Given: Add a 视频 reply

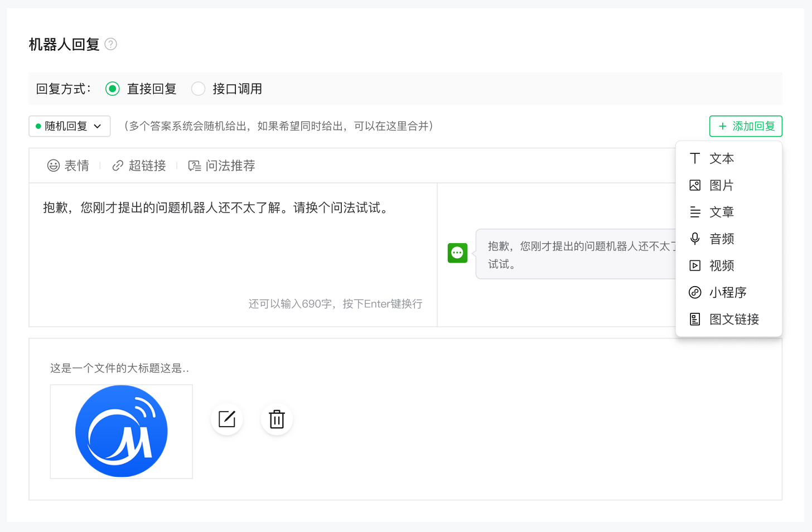Looking at the screenshot, I should (x=721, y=265).
